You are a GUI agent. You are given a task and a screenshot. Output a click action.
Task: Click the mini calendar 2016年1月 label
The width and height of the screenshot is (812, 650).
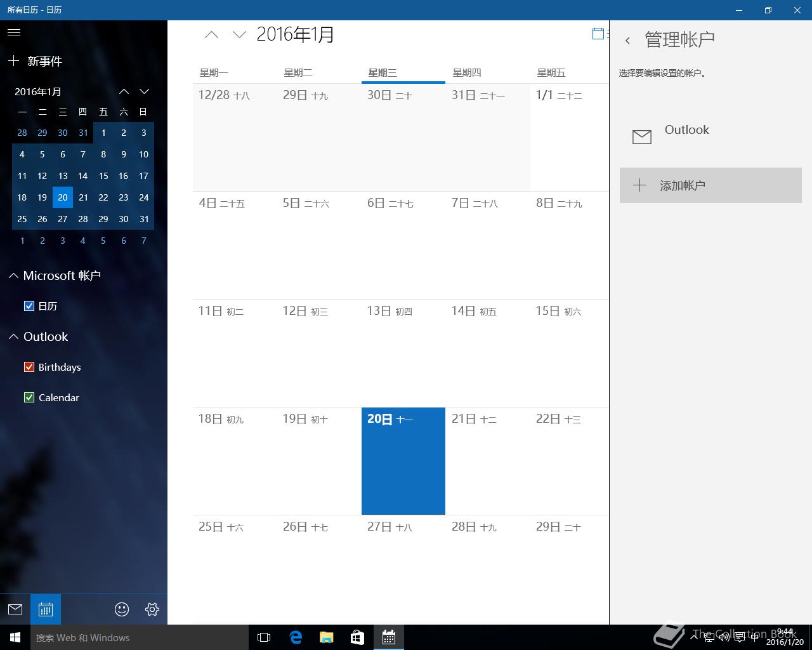38,91
